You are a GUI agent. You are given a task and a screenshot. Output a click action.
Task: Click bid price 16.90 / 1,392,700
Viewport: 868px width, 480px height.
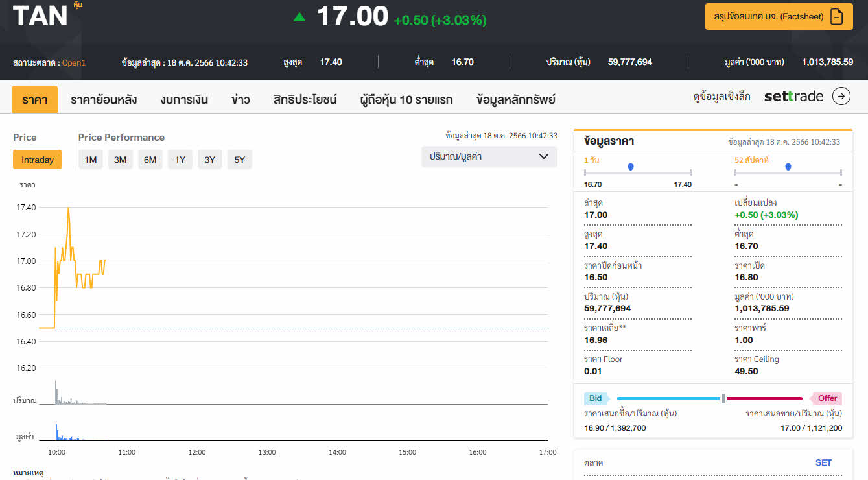pyautogui.click(x=615, y=428)
